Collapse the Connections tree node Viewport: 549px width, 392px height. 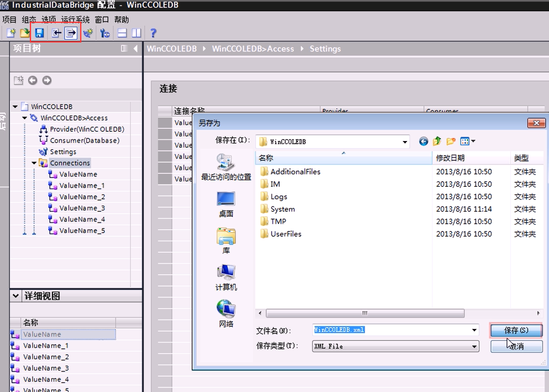pos(34,163)
